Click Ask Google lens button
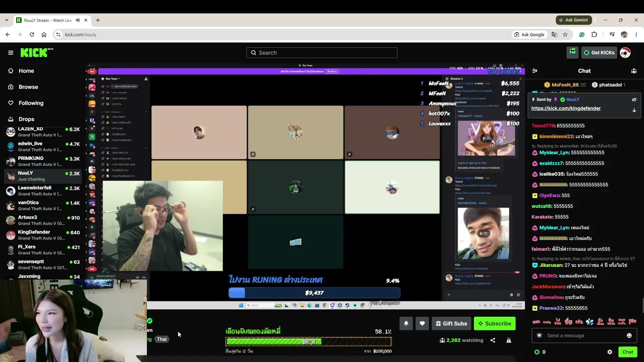This screenshot has width=644, height=362. 529,35
